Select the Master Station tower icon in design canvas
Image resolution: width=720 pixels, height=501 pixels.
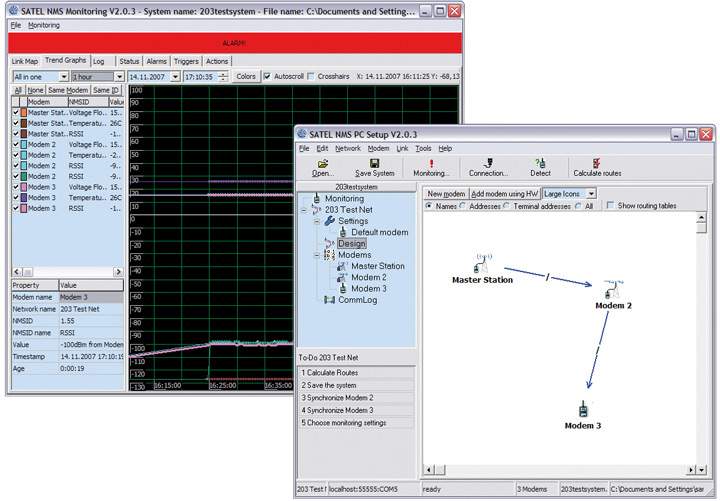point(483,263)
